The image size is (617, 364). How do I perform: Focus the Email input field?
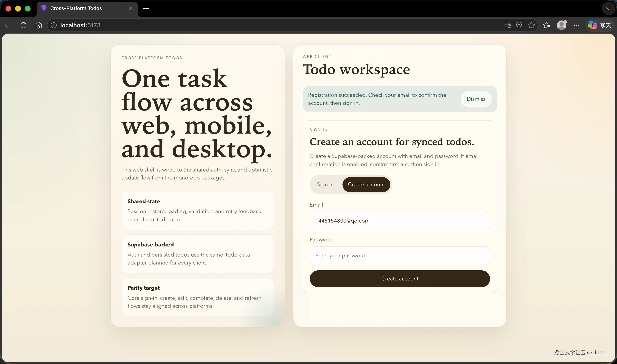pyautogui.click(x=400, y=221)
